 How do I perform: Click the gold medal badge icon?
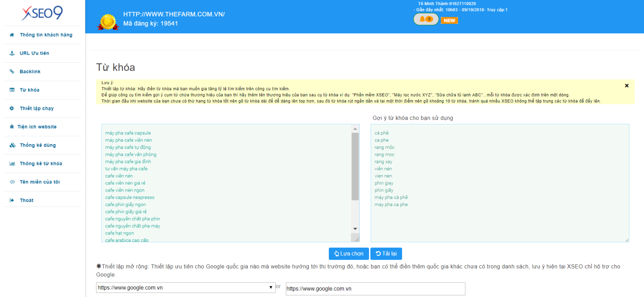pos(108,22)
